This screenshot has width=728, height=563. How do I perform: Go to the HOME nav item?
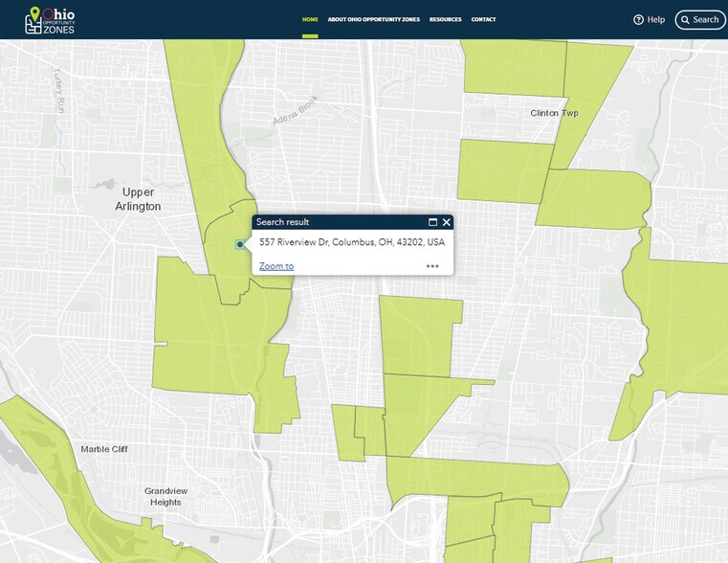tap(310, 19)
